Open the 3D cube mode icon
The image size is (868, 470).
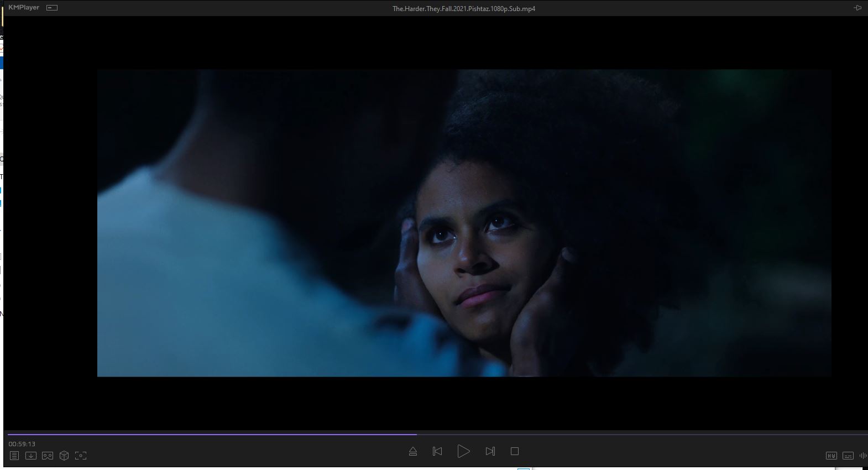point(64,456)
